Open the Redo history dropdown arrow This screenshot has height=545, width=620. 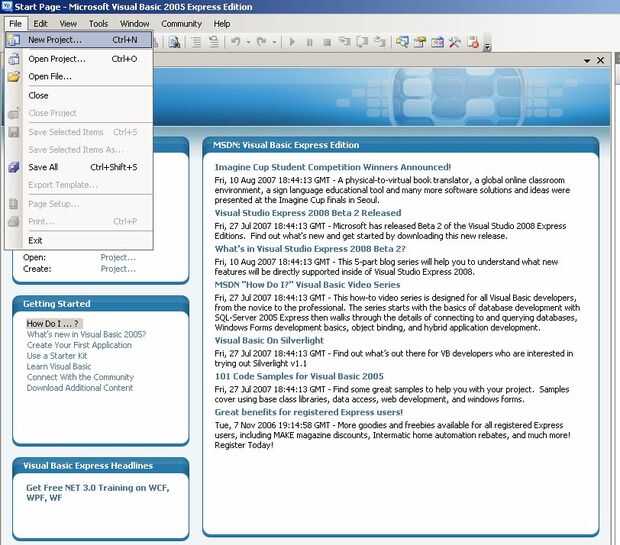[x=274, y=42]
